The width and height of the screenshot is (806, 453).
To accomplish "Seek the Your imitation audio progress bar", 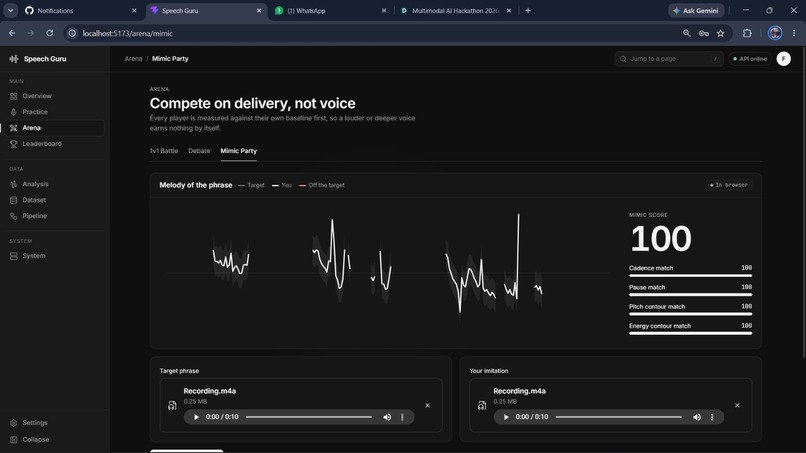I will coord(618,417).
